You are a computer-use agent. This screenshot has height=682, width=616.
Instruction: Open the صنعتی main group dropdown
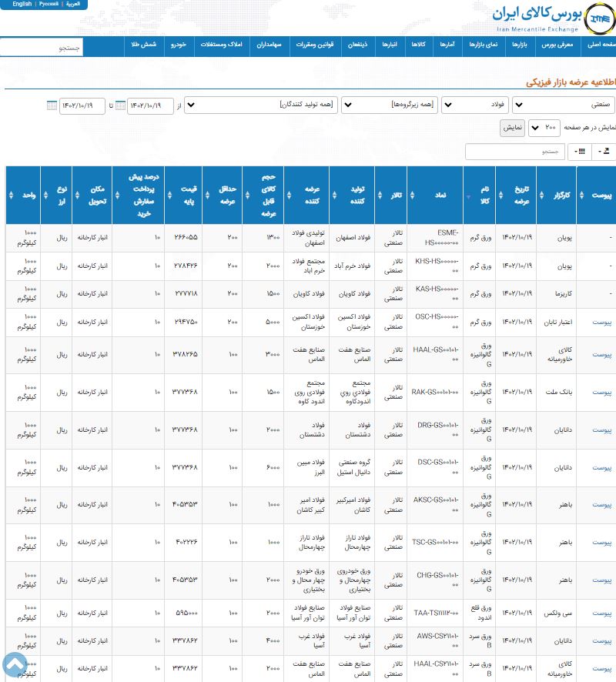tap(564, 105)
